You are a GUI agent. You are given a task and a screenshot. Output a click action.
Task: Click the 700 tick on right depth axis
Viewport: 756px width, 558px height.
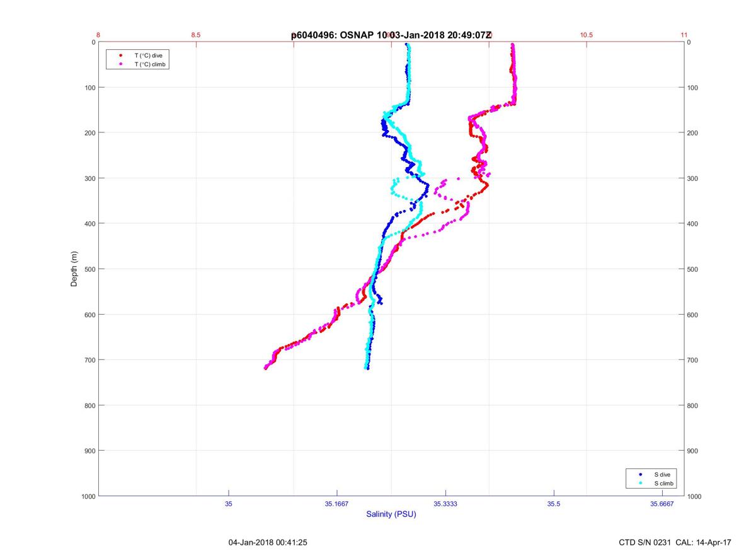[x=693, y=360]
